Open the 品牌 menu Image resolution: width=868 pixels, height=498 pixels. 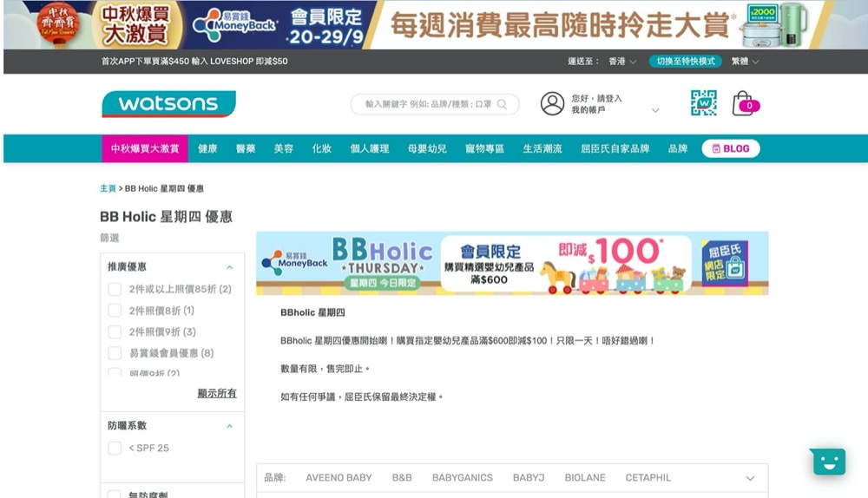pos(678,148)
